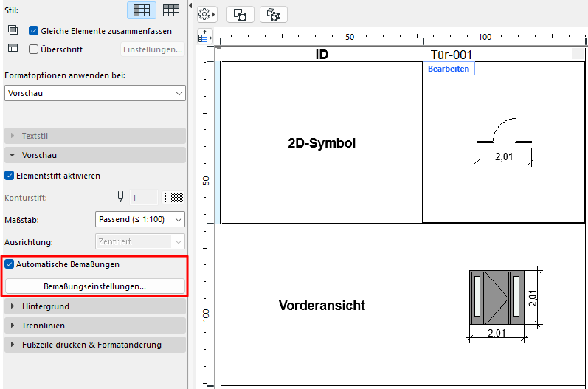Screen dimensions: 588x389
Task: Toggle Elementstift aktivieren checkbox
Action: click(x=10, y=176)
